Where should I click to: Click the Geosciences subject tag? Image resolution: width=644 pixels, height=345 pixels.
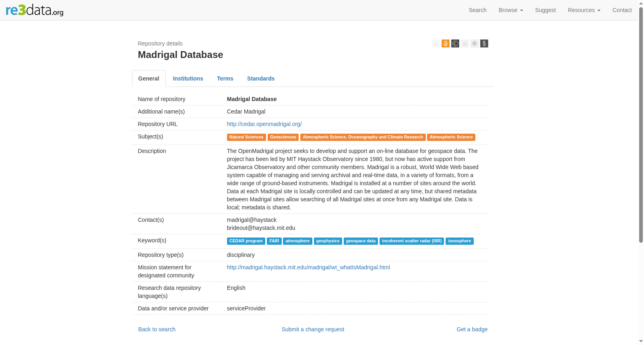tap(283, 137)
